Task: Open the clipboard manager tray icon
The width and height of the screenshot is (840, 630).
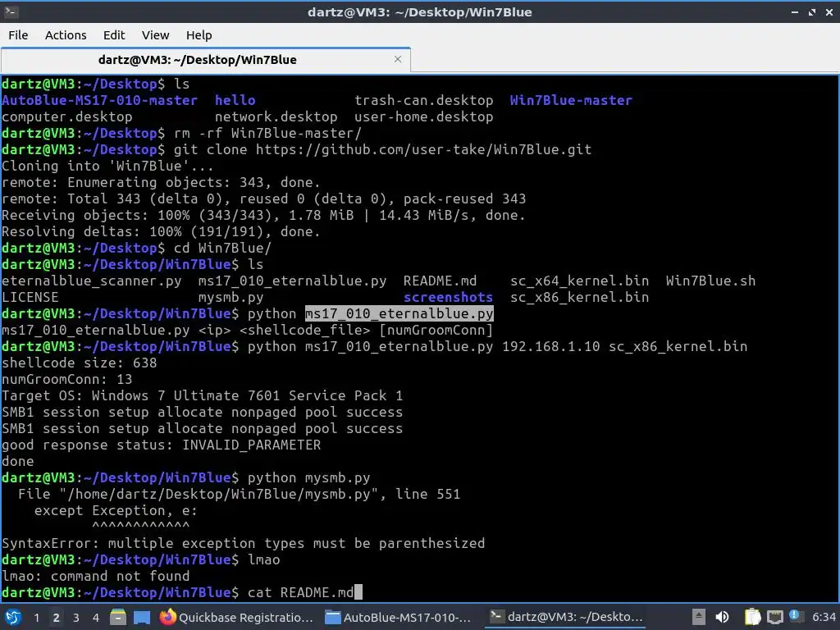Action: click(752, 617)
